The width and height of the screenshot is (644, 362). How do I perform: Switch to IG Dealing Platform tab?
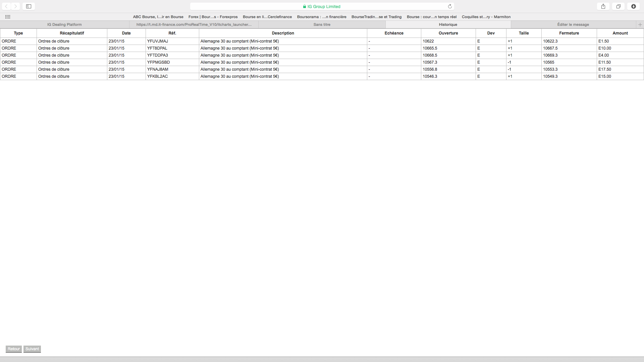[x=64, y=24]
